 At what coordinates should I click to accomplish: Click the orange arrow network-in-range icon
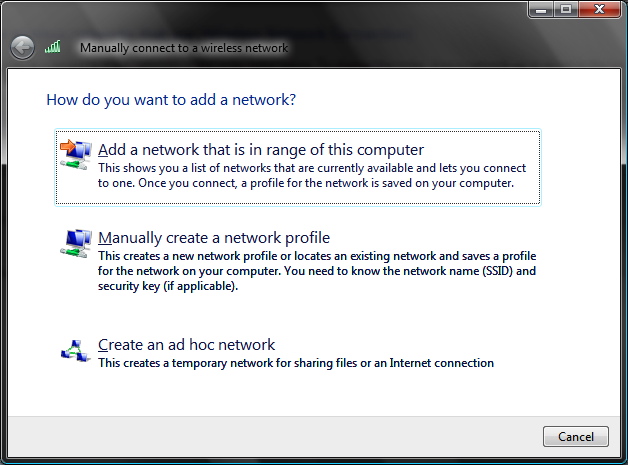tap(75, 153)
